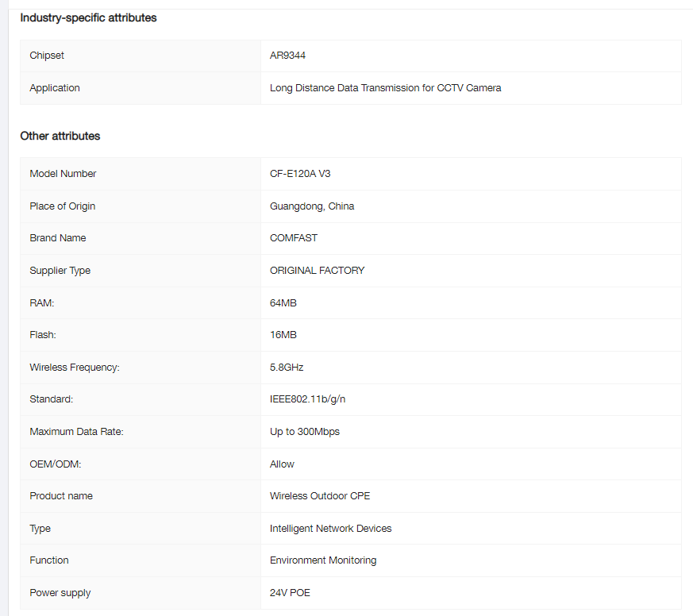
Task: Click the OEM/ODM Allow value
Action: [282, 464]
